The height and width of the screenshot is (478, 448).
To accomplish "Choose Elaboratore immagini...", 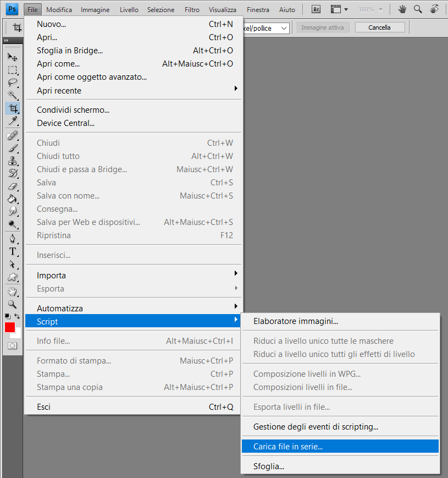I will 340,321.
